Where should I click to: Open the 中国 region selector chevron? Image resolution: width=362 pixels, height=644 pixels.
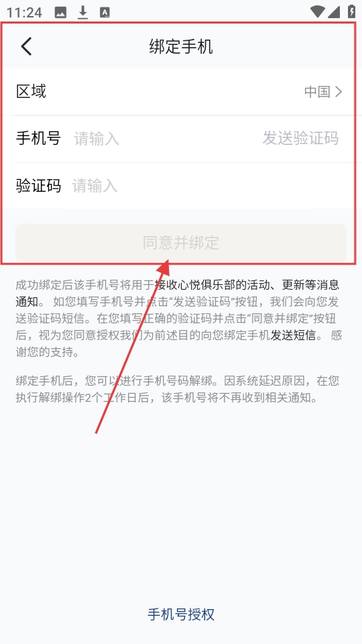point(339,92)
